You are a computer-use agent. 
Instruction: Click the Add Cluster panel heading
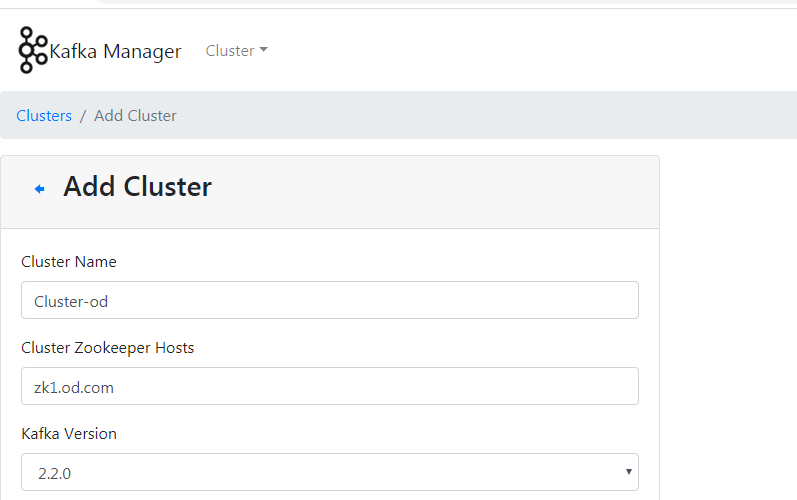click(x=137, y=186)
